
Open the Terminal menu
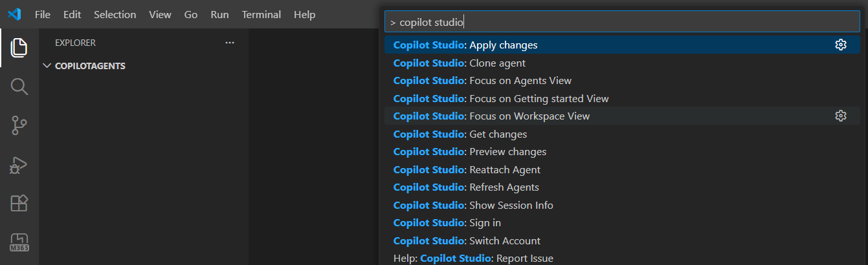click(262, 14)
